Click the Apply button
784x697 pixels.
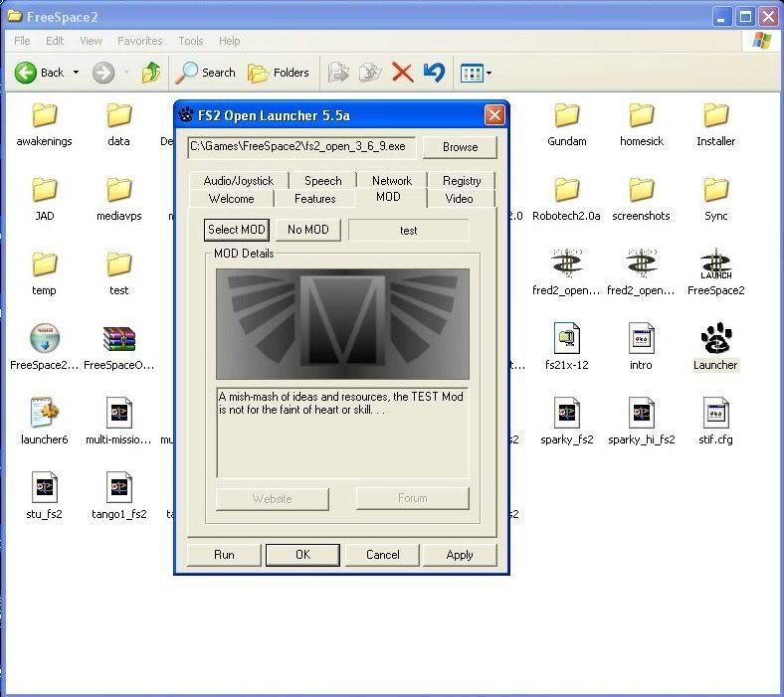click(460, 555)
